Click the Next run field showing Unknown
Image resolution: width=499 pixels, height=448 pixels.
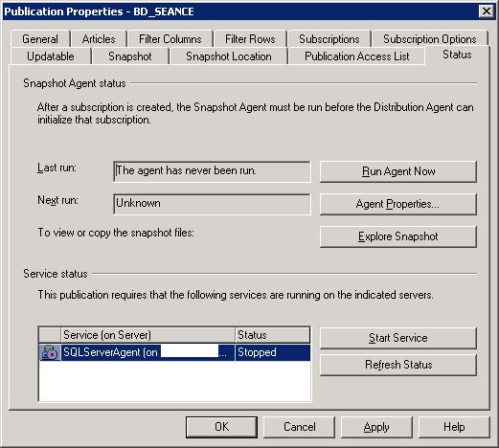(212, 204)
